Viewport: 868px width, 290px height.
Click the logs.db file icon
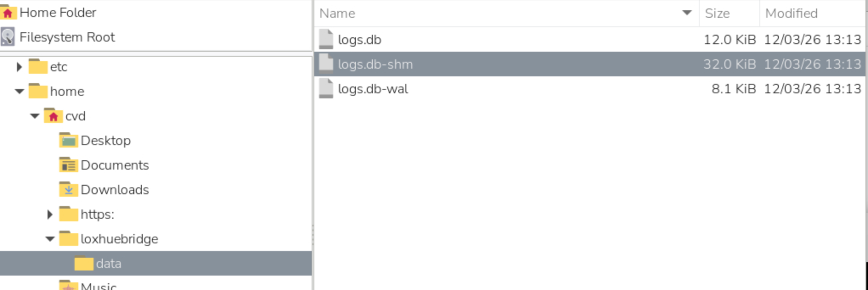pyautogui.click(x=326, y=39)
